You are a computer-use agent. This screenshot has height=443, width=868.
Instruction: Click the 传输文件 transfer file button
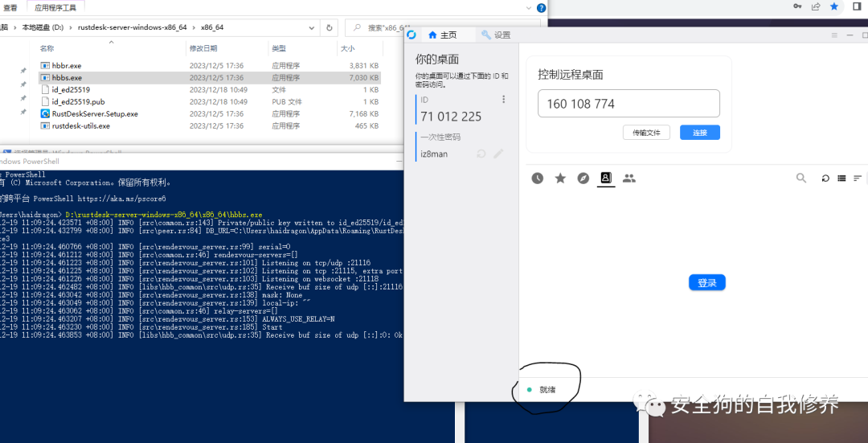click(646, 133)
